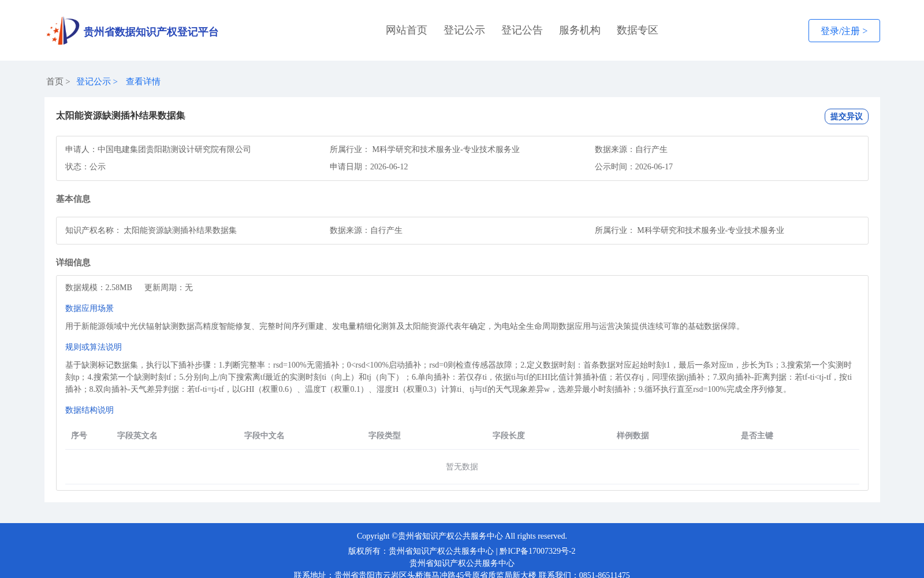
Task: Click 字段英文名 column header
Action: [x=137, y=435]
